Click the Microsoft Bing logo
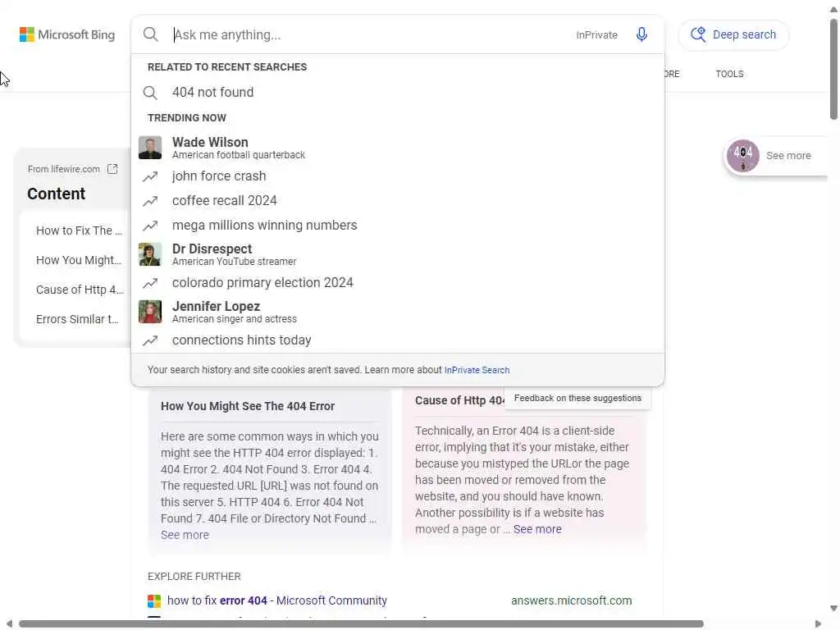 pyautogui.click(x=67, y=34)
